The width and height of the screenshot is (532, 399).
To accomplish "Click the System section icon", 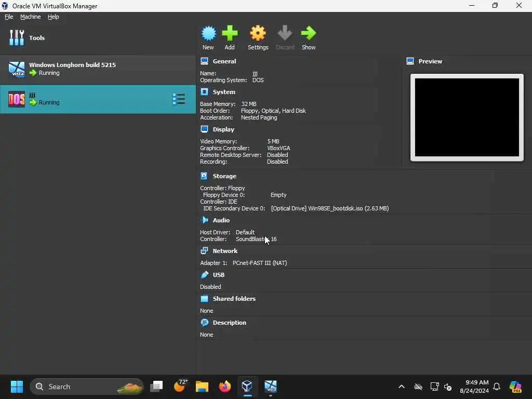I will [x=204, y=91].
